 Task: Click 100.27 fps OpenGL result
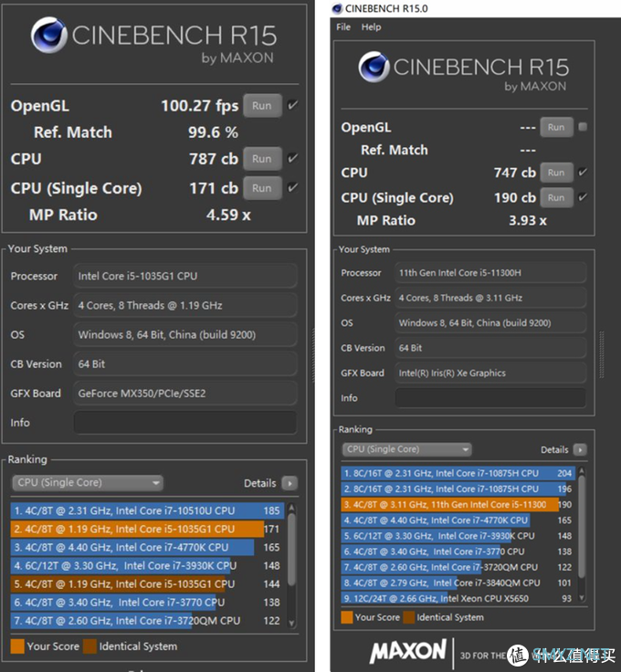coord(200,106)
